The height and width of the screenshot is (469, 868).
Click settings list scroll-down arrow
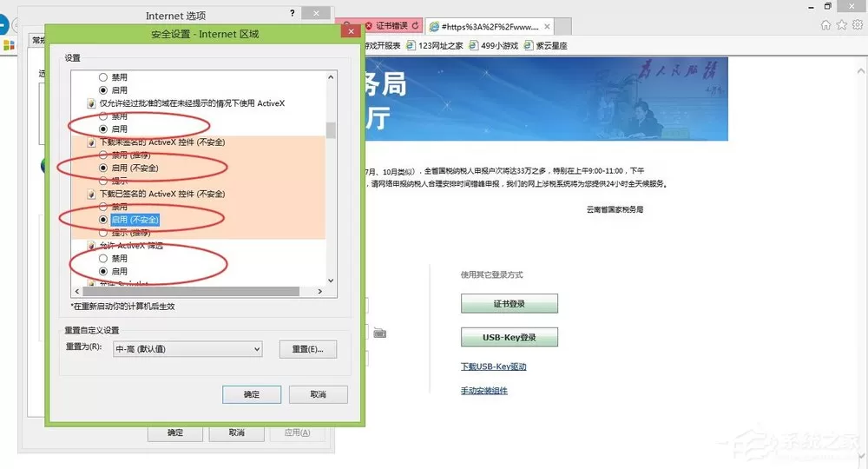331,281
